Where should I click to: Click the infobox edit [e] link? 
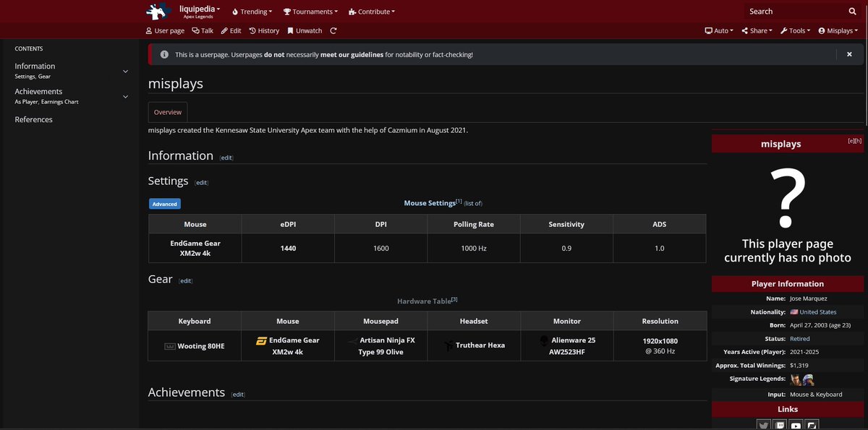pyautogui.click(x=851, y=141)
